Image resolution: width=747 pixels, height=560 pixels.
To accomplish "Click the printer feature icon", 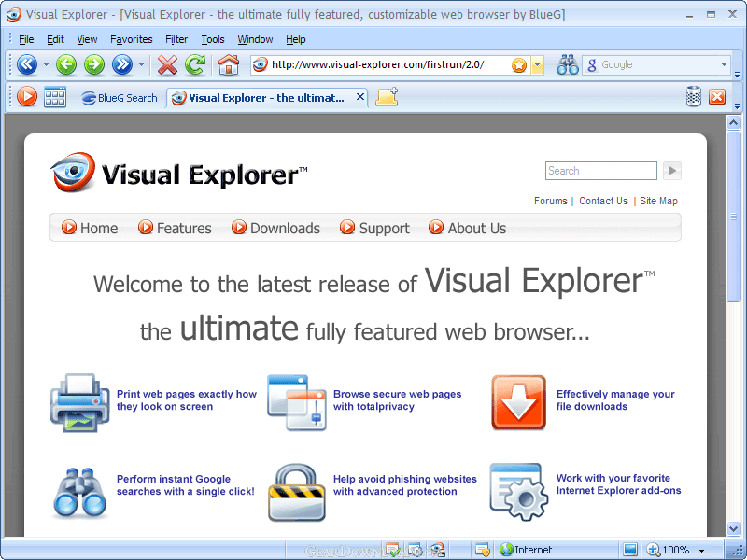I will tap(80, 403).
